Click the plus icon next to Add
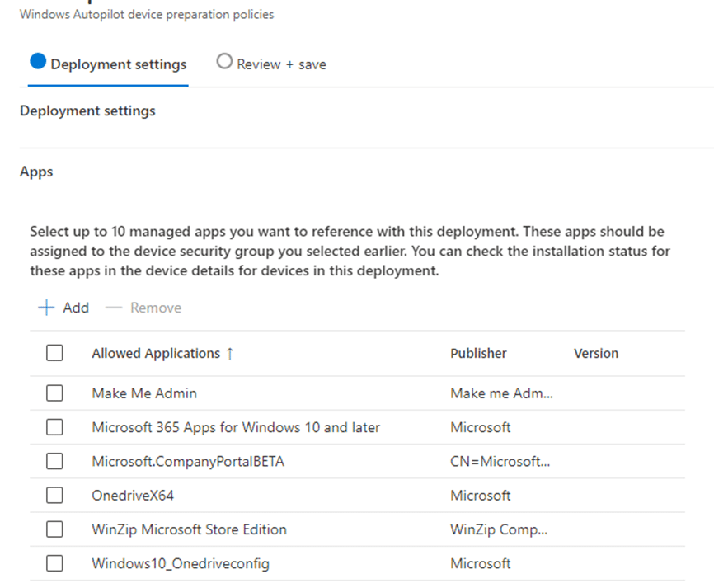The width and height of the screenshot is (714, 588). pyautogui.click(x=46, y=308)
